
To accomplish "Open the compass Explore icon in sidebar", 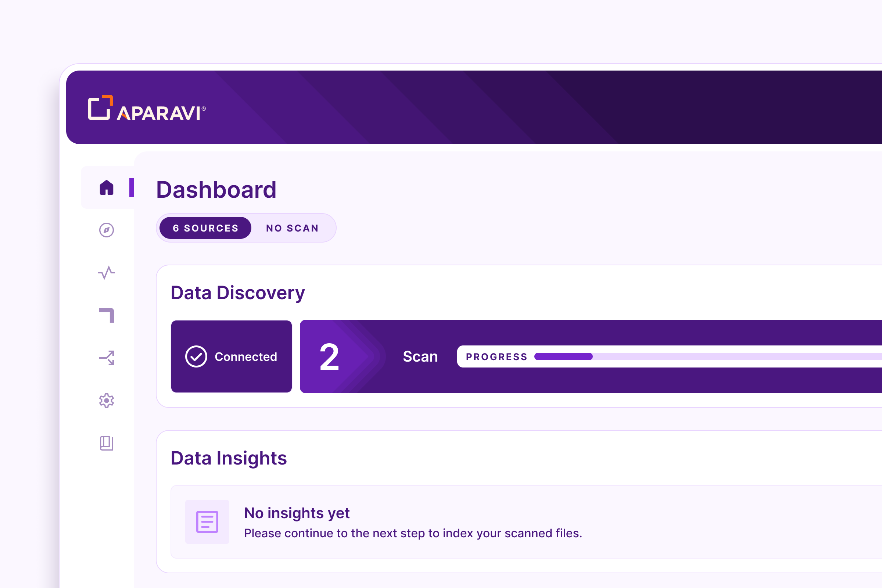I will click(x=107, y=230).
